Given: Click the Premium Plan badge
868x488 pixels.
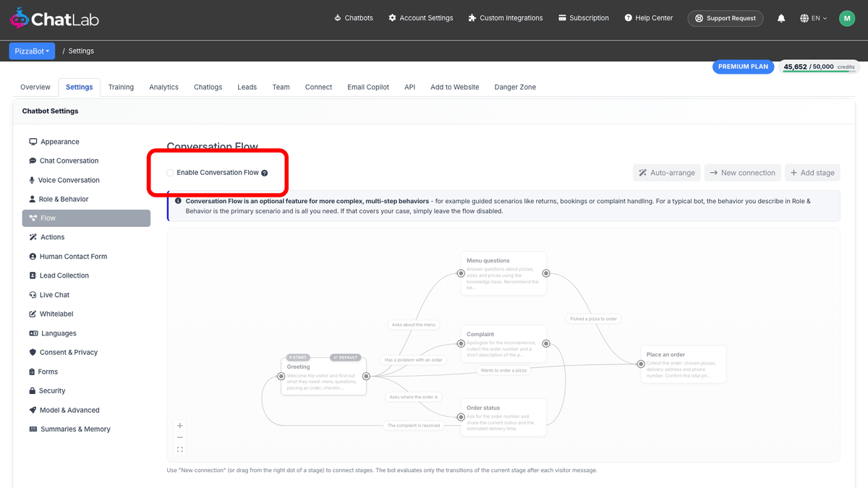Looking at the screenshot, I should 743,67.
